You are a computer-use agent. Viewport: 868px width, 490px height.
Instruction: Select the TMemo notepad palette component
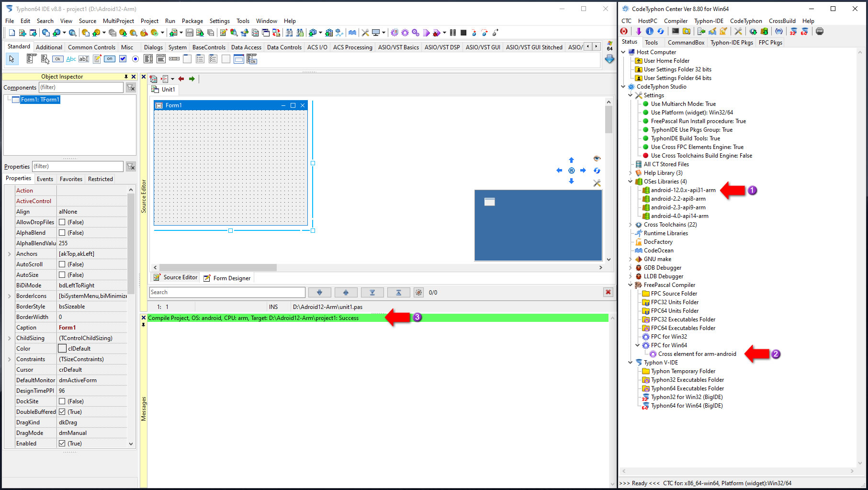(97, 59)
